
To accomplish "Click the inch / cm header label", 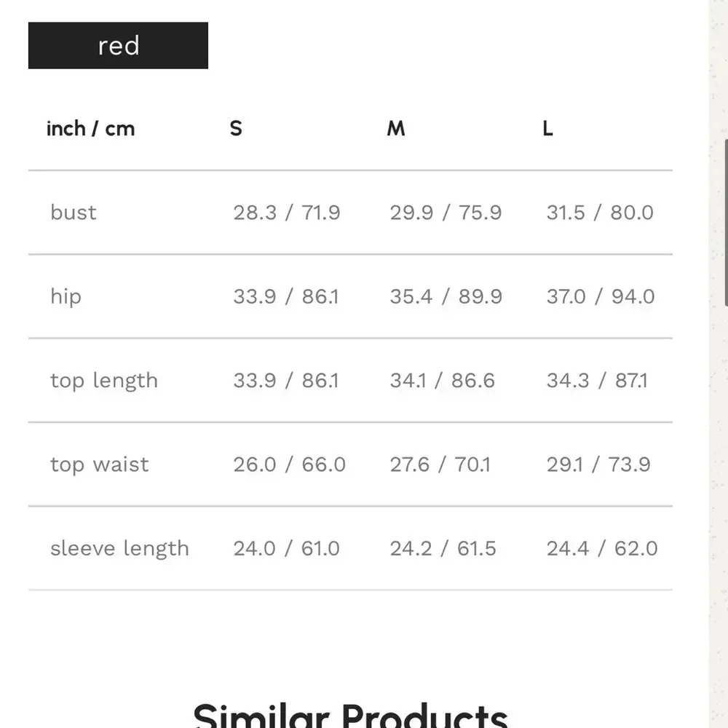I will pyautogui.click(x=90, y=129).
